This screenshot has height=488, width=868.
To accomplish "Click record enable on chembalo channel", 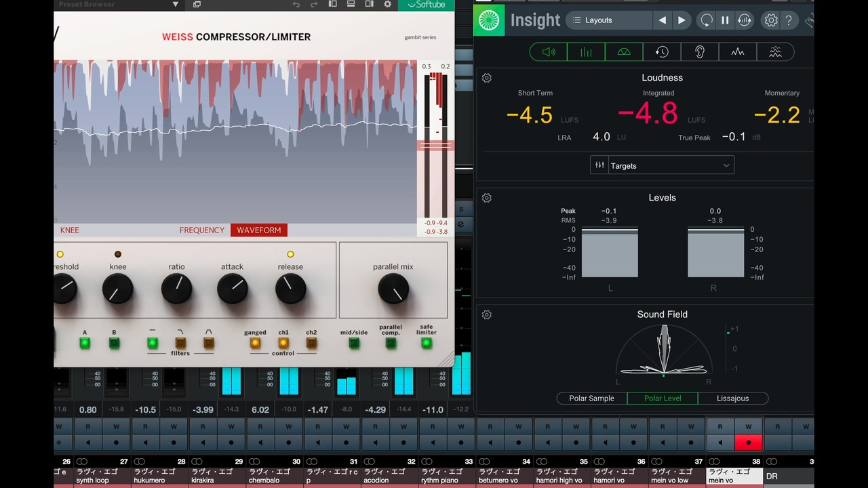I will tap(289, 443).
